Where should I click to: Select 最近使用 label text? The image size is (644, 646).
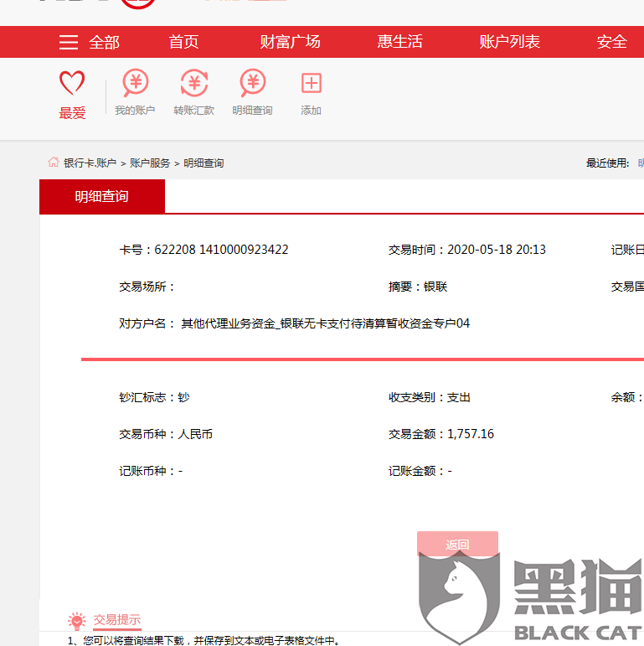click(x=608, y=163)
